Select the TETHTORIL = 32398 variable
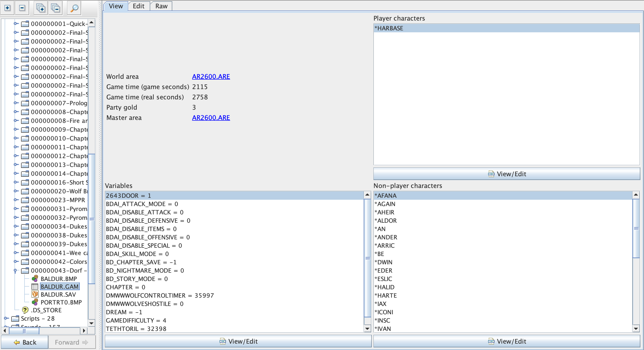 pos(234,328)
